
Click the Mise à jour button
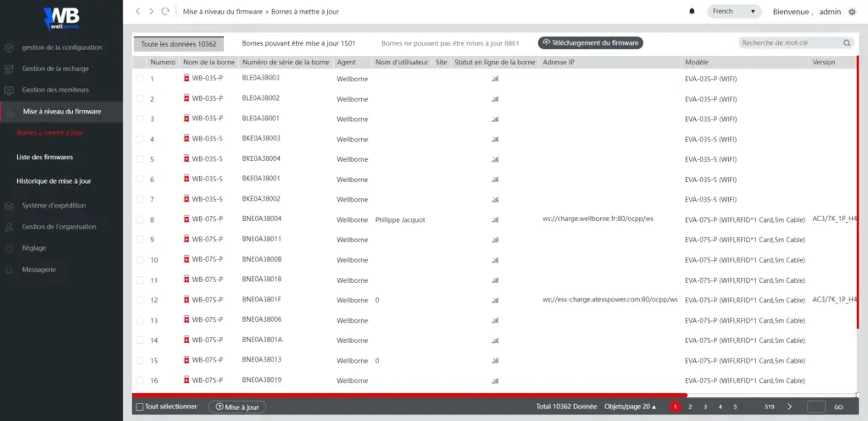237,407
